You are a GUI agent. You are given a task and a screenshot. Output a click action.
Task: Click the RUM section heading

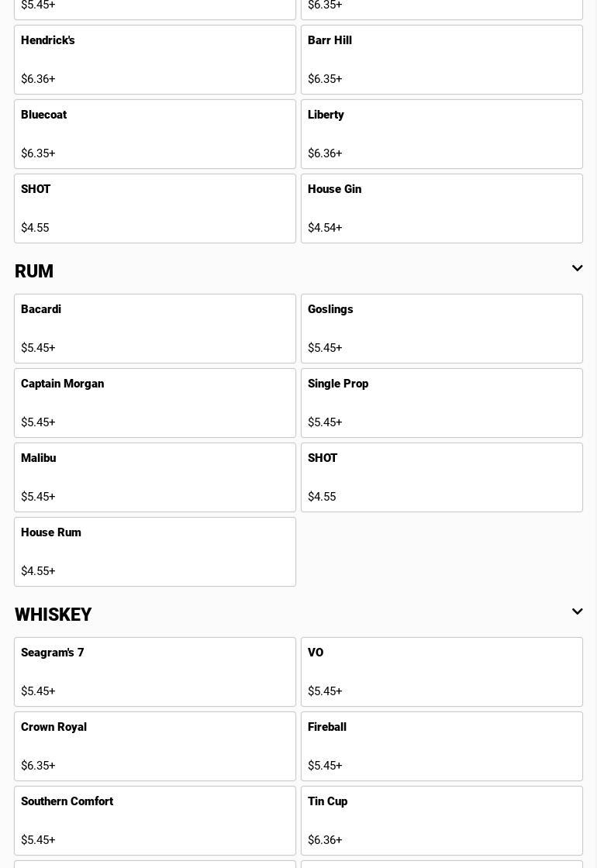35,271
